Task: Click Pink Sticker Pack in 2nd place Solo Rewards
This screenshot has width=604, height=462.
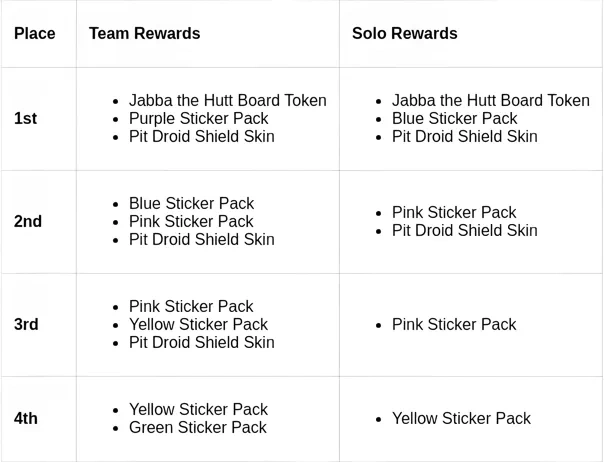Action: click(454, 213)
